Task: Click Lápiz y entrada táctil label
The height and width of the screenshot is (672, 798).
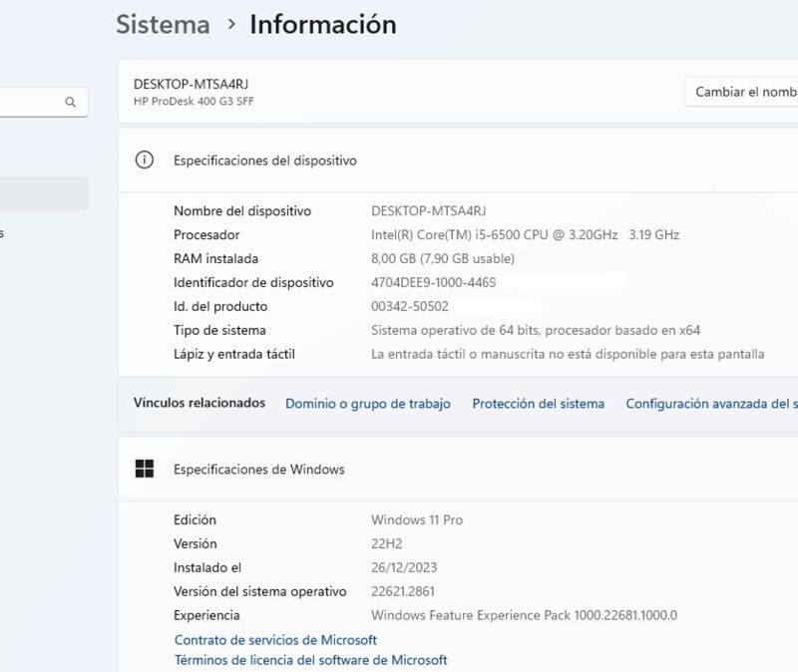Action: coord(234,354)
